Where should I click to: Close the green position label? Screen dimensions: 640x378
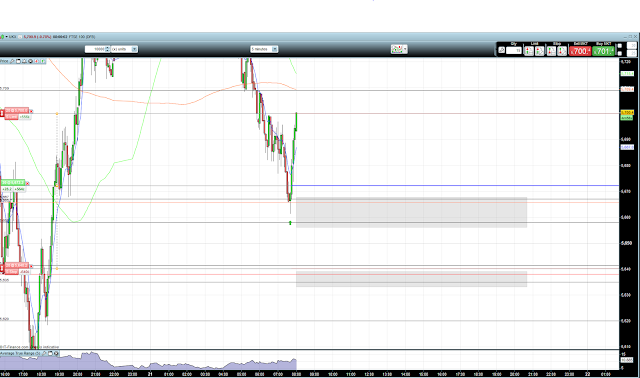point(27,183)
